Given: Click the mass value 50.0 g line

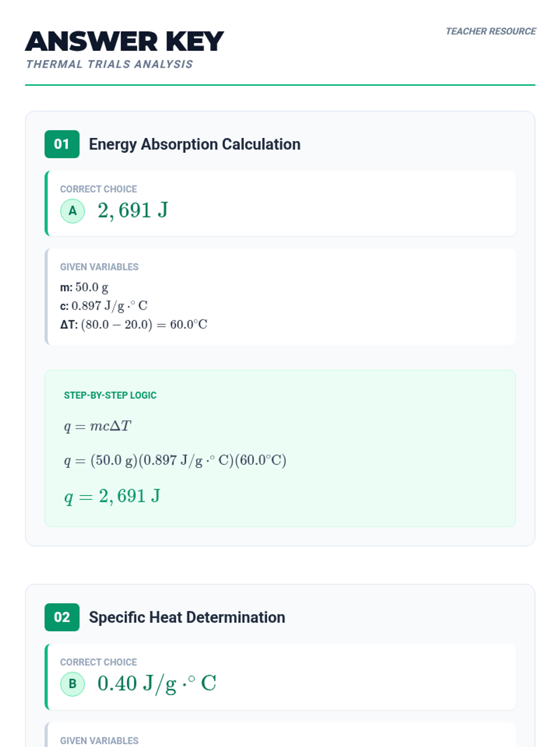Looking at the screenshot, I should click(84, 287).
